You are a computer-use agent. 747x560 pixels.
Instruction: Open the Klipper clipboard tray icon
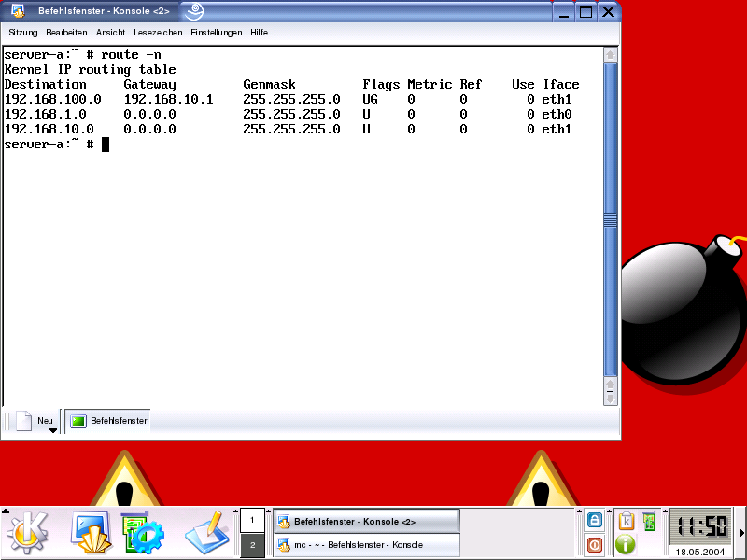(x=626, y=522)
